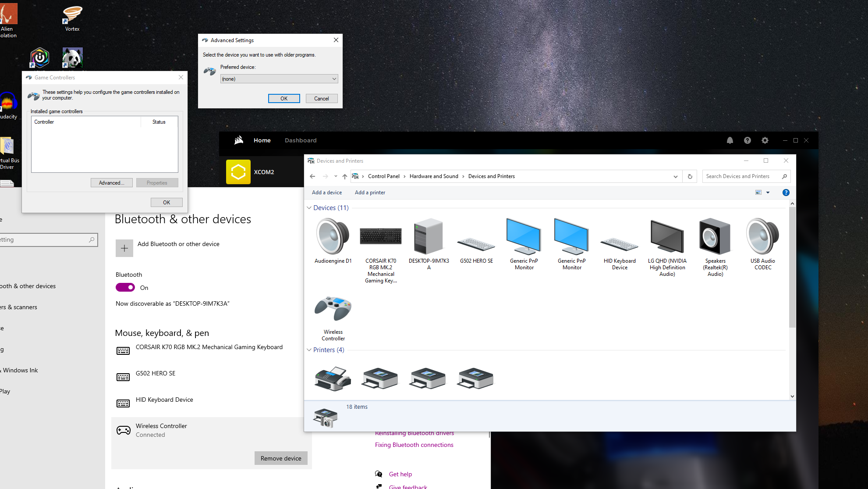Open Devices and Printers help icon
The width and height of the screenshot is (868, 489).
point(786,193)
